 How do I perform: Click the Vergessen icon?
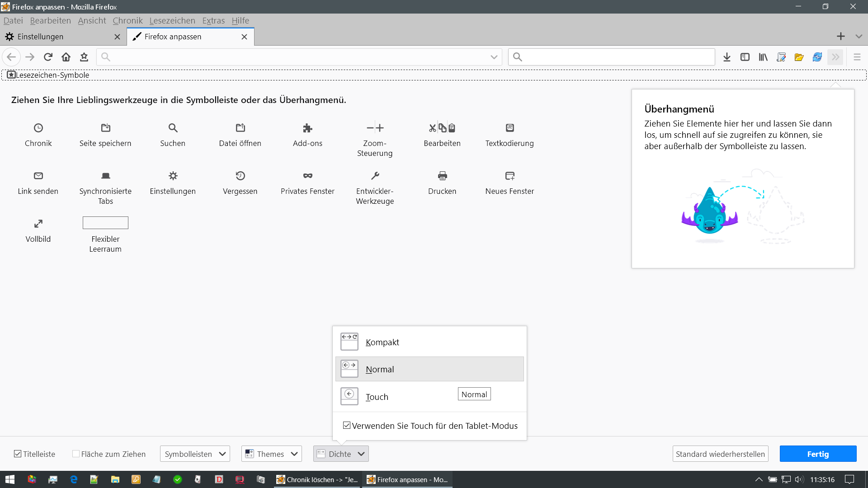[x=240, y=176]
